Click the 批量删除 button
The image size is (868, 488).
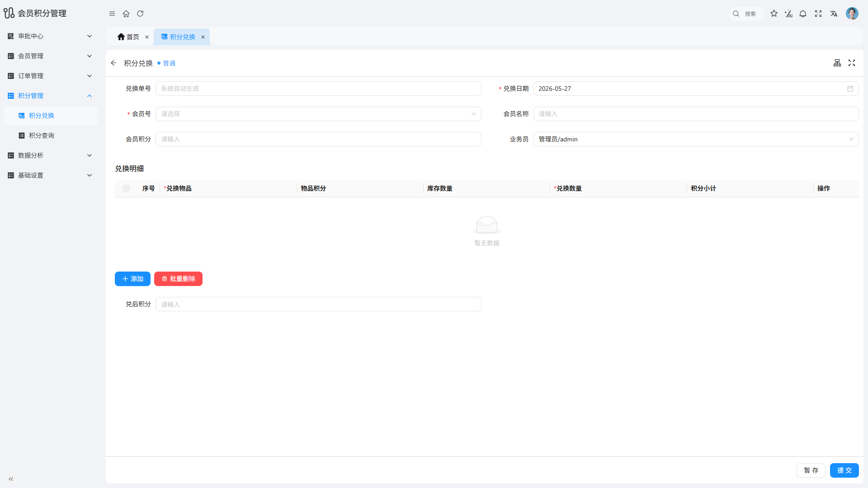coord(178,279)
